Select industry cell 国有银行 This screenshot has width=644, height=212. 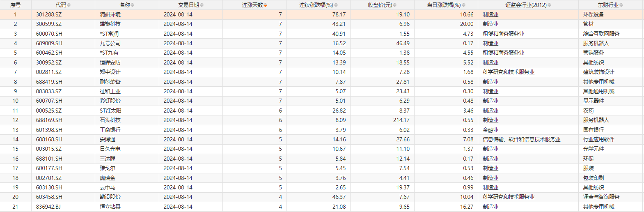[x=594, y=130]
